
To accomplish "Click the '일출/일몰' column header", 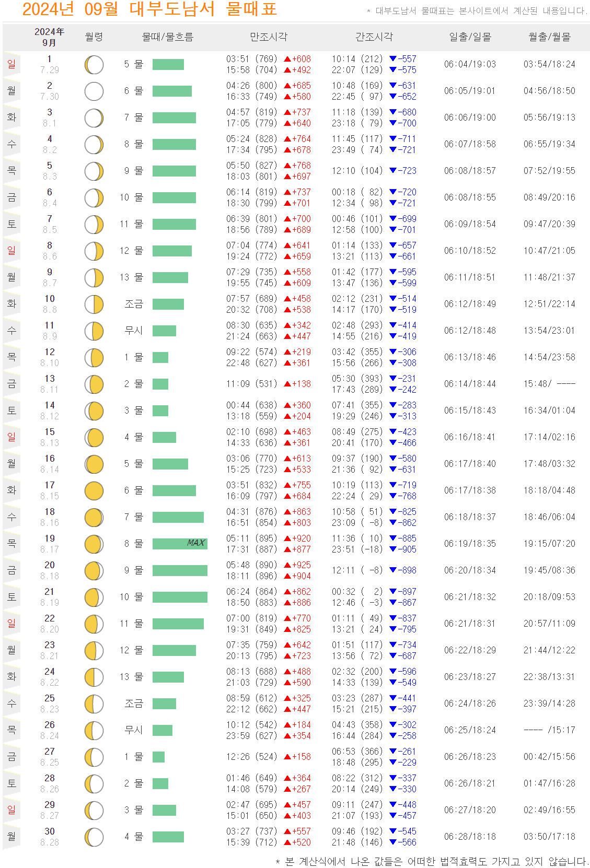I will tap(470, 37).
